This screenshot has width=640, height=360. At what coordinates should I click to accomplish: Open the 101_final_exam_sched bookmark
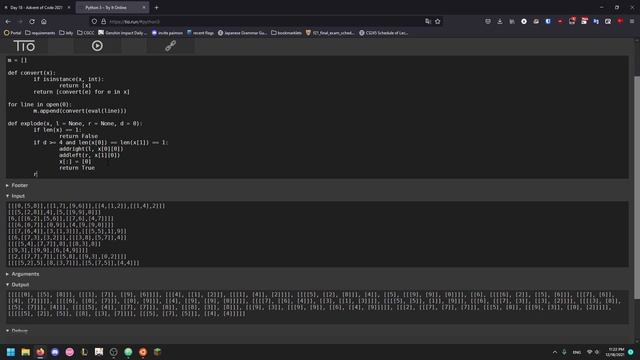330,33
